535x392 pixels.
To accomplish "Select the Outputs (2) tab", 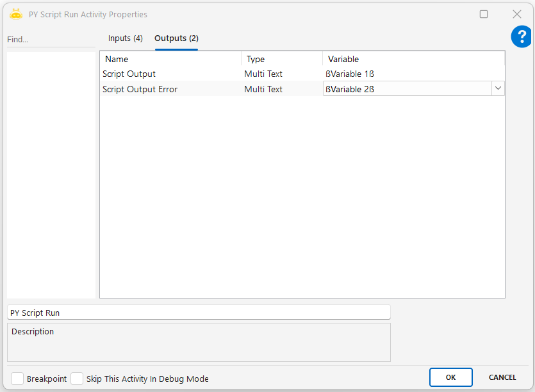I will tap(176, 38).
